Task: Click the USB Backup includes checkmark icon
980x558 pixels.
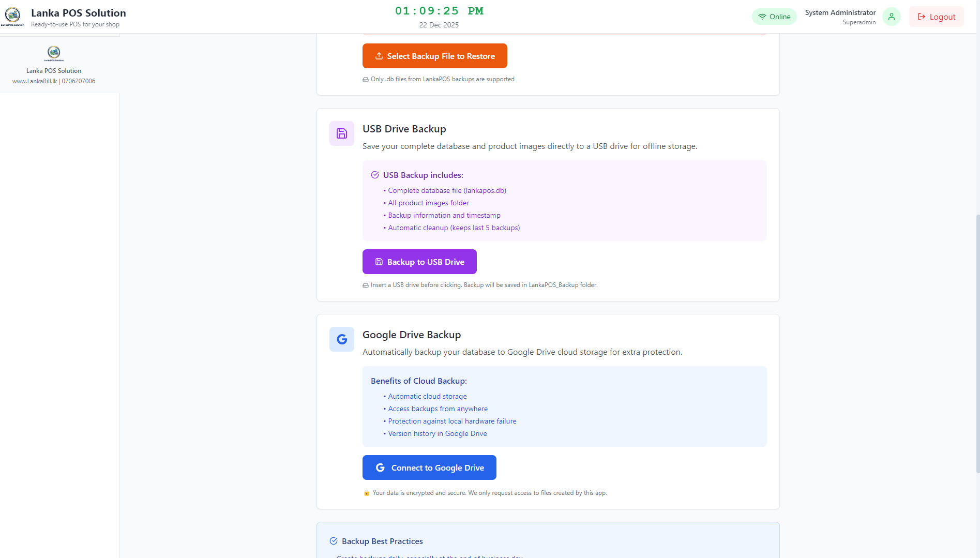Action: [375, 175]
